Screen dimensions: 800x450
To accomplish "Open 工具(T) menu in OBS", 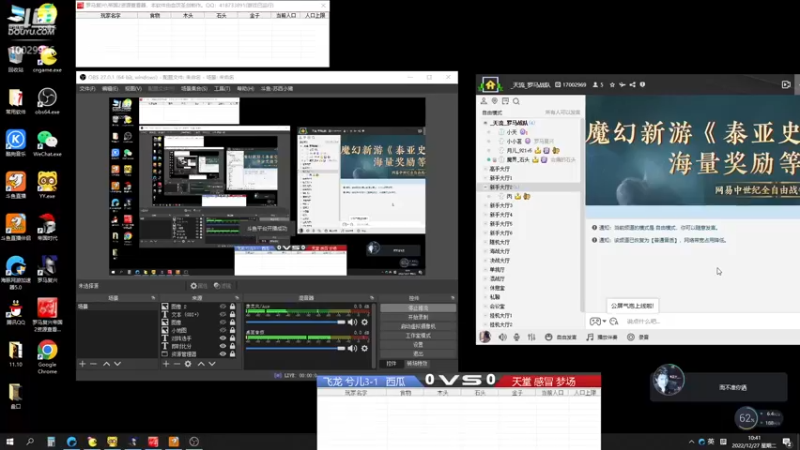I will click(x=222, y=89).
